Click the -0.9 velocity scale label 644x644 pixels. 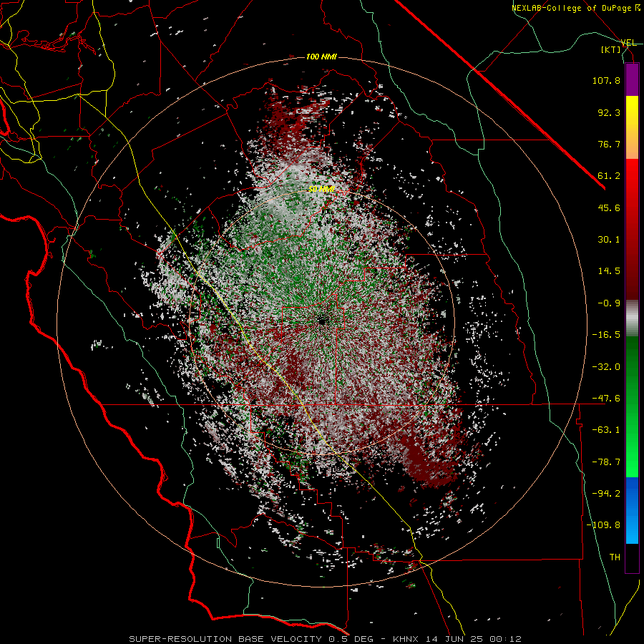click(609, 303)
